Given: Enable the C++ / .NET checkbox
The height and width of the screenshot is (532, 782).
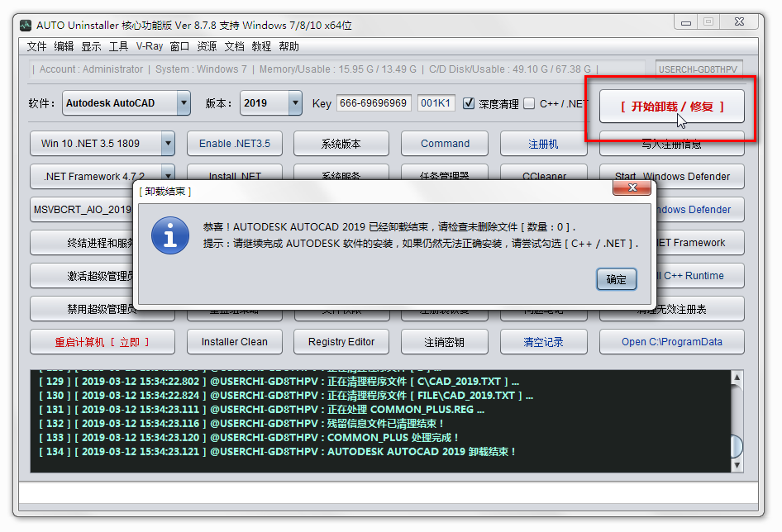Looking at the screenshot, I should coord(529,103).
